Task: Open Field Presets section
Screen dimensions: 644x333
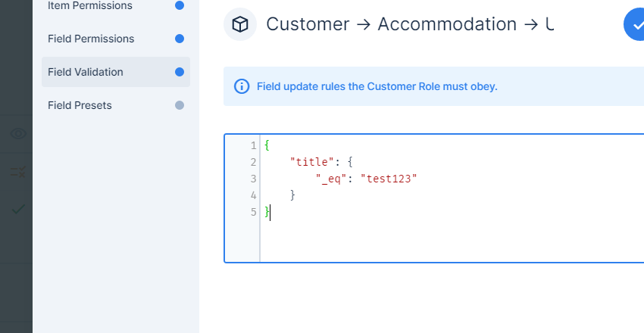Action: click(116, 105)
